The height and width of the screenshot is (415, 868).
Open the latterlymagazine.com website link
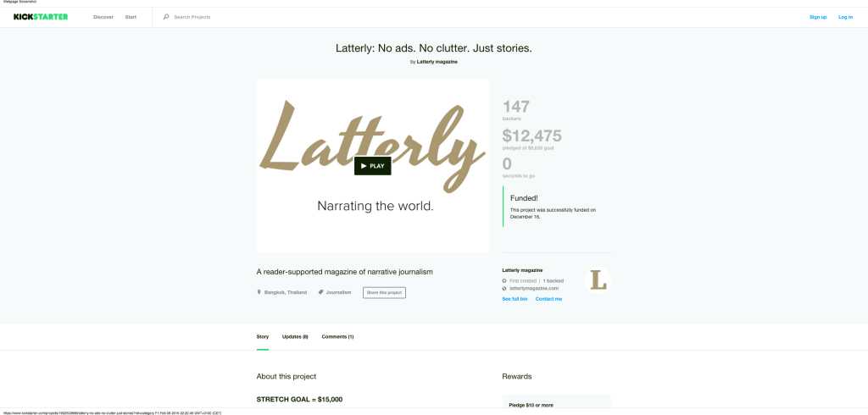pyautogui.click(x=534, y=288)
